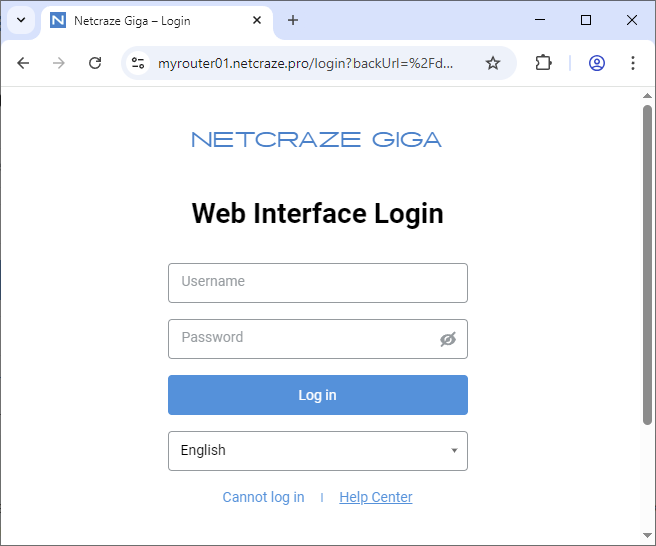This screenshot has height=546, width=656.
Task: Click the page vertical scrollbar
Action: point(647,265)
